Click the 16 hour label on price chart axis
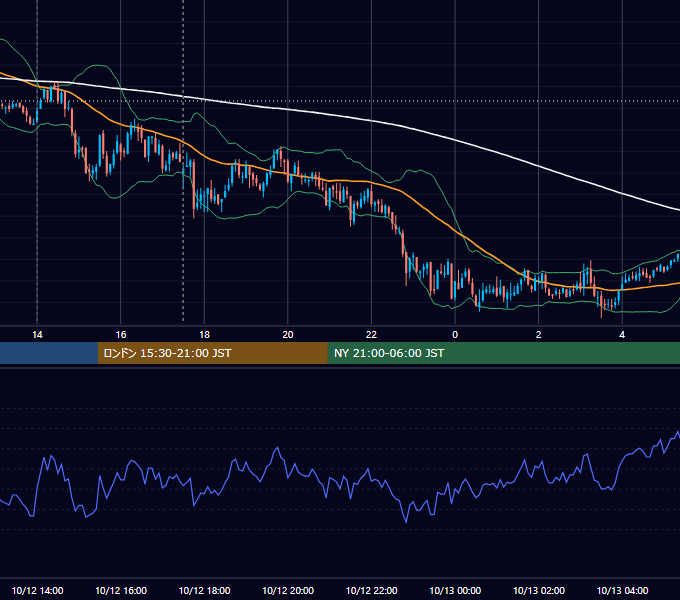 pyautogui.click(x=121, y=335)
